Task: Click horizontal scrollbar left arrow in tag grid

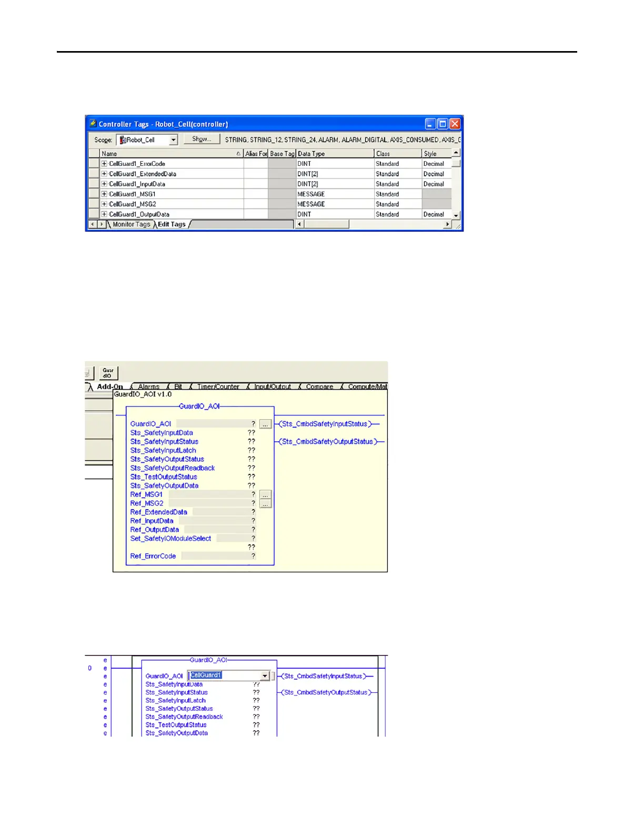Action: [300, 224]
